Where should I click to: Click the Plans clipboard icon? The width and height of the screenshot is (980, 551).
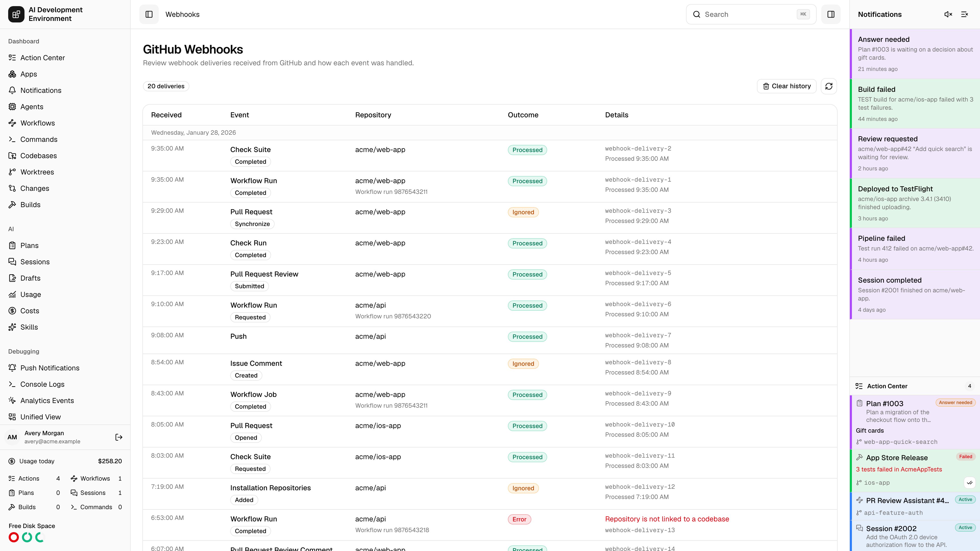point(12,246)
